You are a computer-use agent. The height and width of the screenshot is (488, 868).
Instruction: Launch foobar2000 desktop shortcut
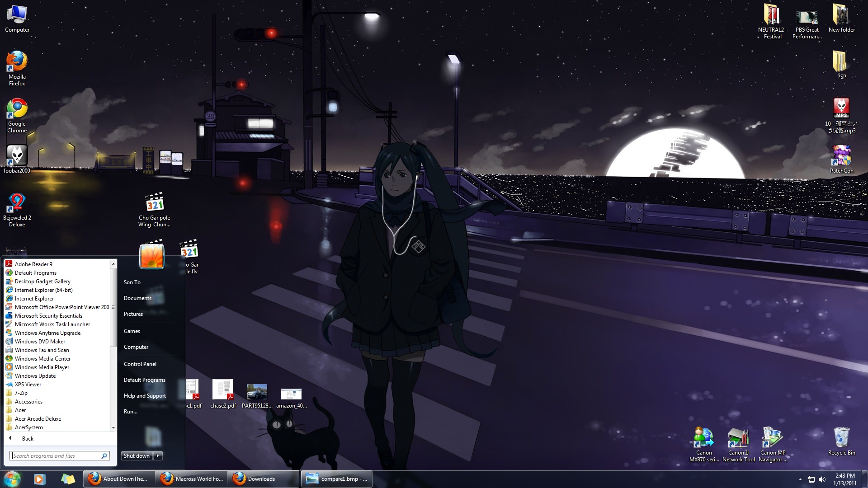pyautogui.click(x=17, y=159)
